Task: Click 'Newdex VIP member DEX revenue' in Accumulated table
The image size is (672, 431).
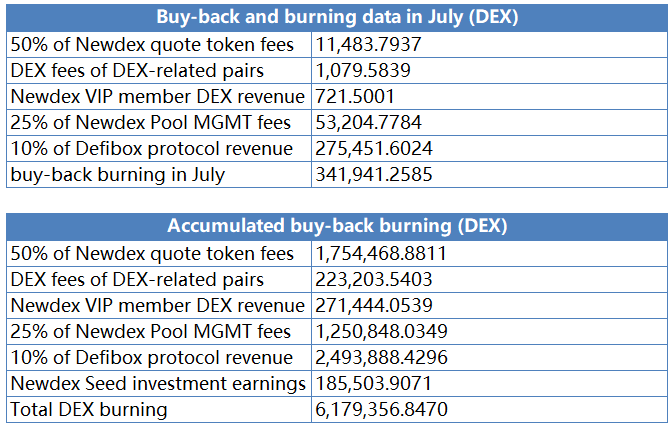Action: pyautogui.click(x=157, y=305)
